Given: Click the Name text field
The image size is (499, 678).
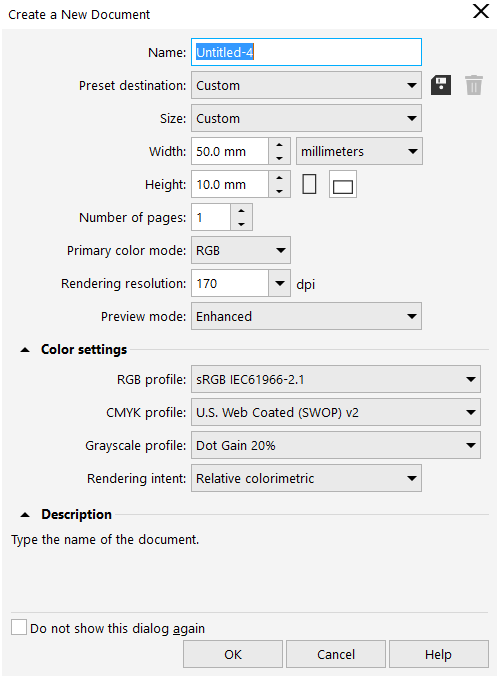Looking at the screenshot, I should 306,52.
